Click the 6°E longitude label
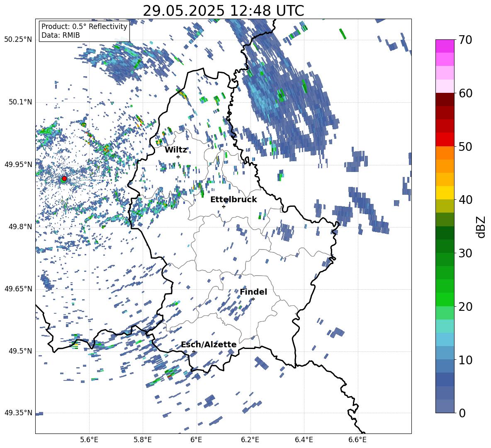This screenshot has height=448, width=491. tap(196, 440)
